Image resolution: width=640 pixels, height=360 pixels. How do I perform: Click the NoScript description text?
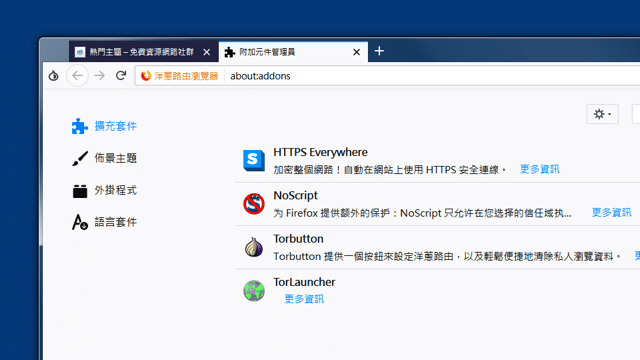[x=422, y=213]
